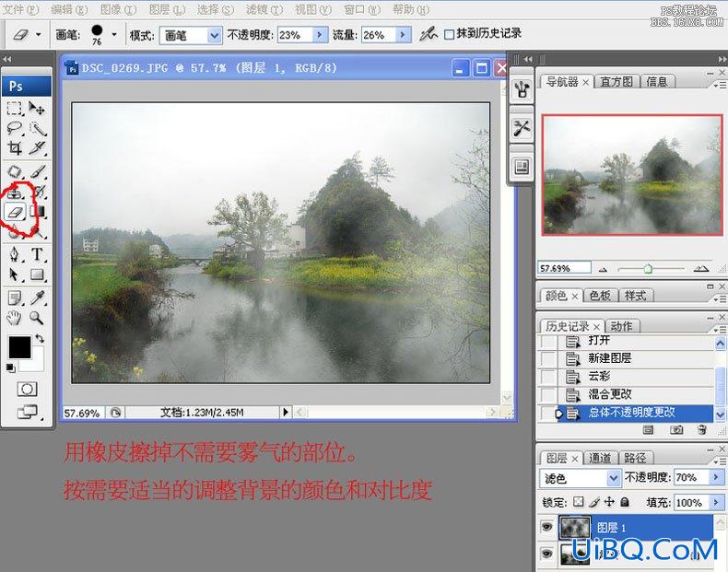Select the 混合更改 history state

635,395
